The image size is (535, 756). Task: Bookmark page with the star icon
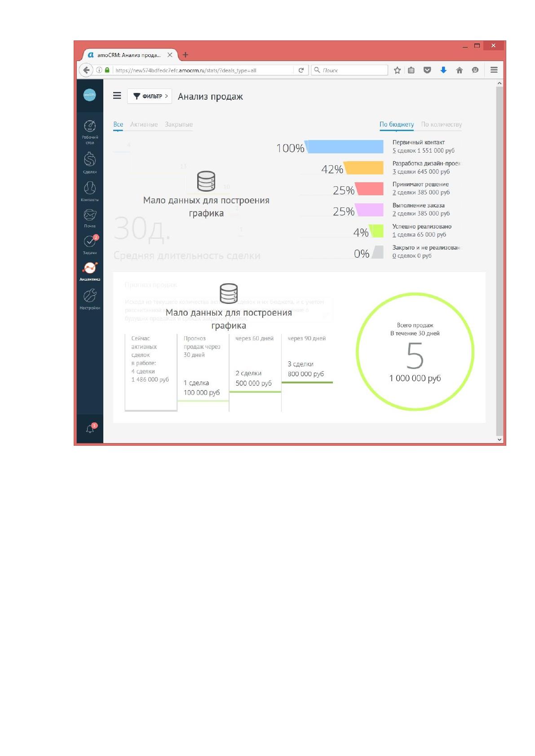pos(397,70)
